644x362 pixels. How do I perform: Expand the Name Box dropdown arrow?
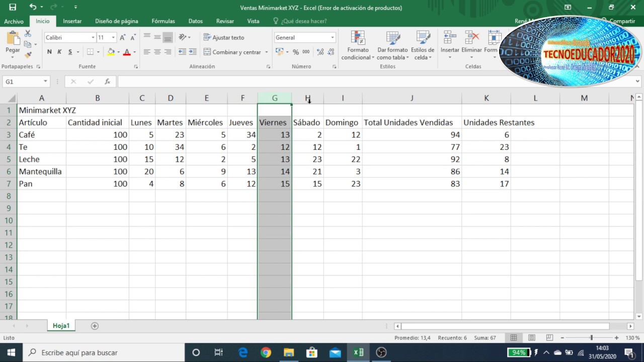click(x=45, y=81)
